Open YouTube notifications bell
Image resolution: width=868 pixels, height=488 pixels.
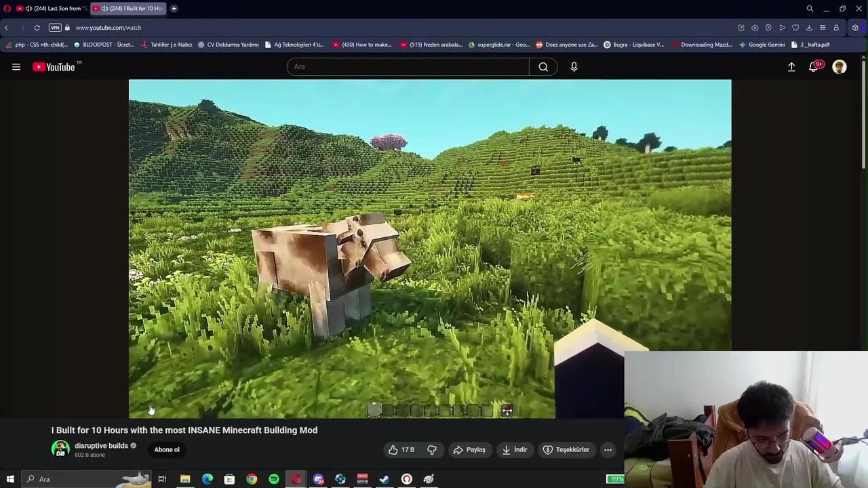(x=814, y=66)
